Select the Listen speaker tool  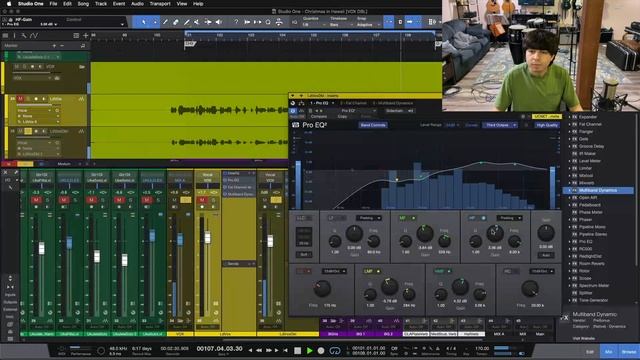coord(219,22)
